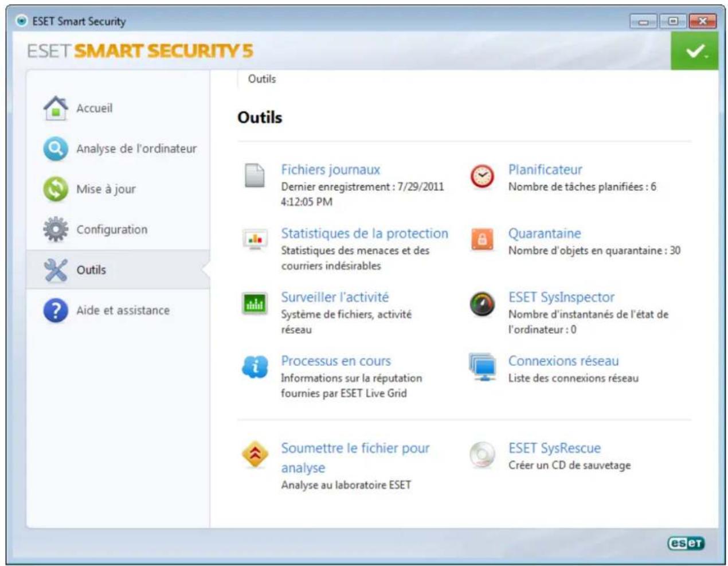Click the ESET SysRescue CD icon
Viewport: 728px width, 566px height.
click(482, 454)
